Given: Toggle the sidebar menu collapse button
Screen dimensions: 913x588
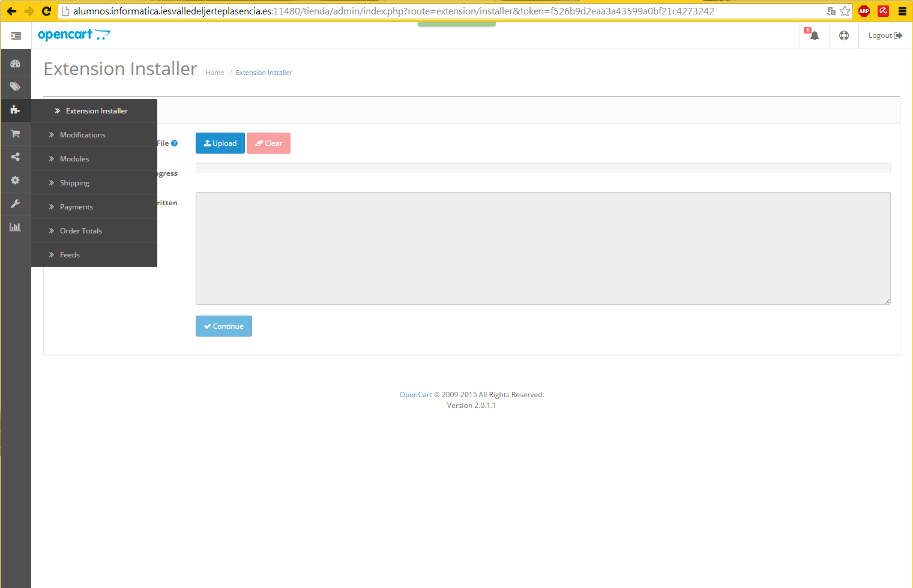Looking at the screenshot, I should [x=16, y=36].
